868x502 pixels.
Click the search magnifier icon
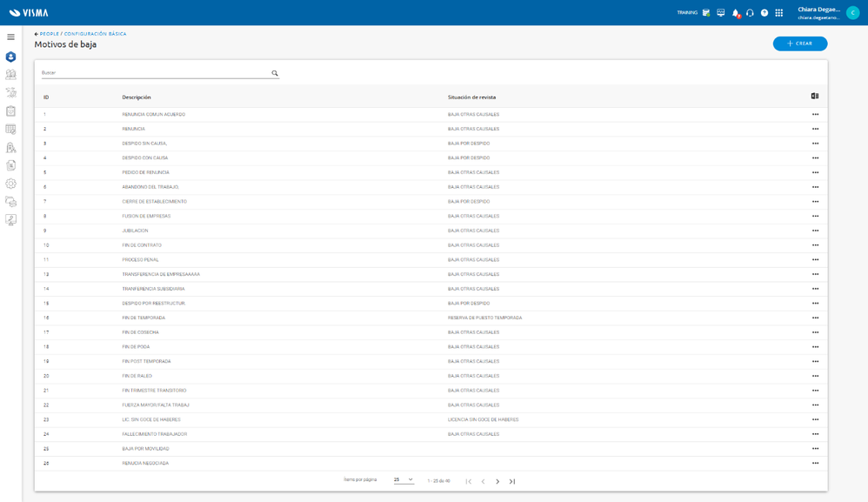pos(275,73)
